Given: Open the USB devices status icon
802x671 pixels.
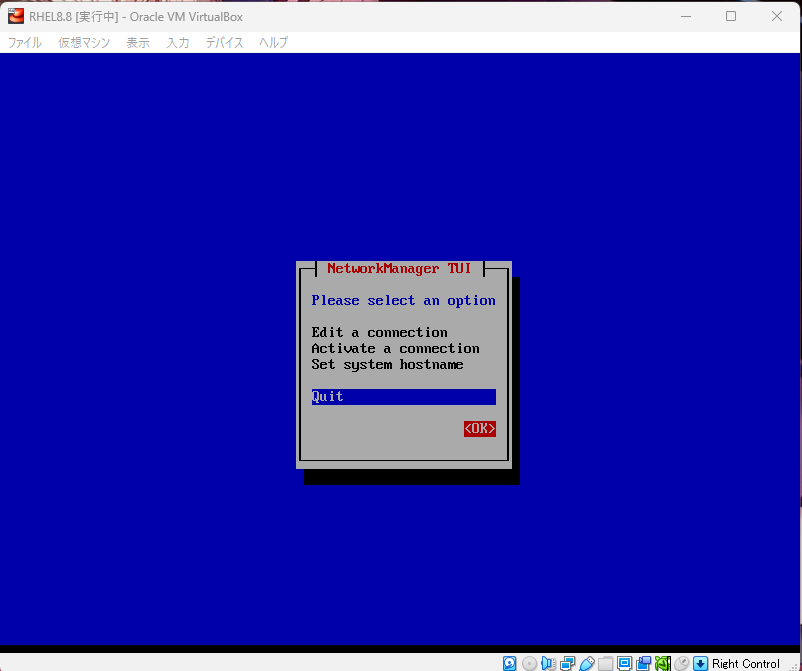Looking at the screenshot, I should [x=587, y=663].
